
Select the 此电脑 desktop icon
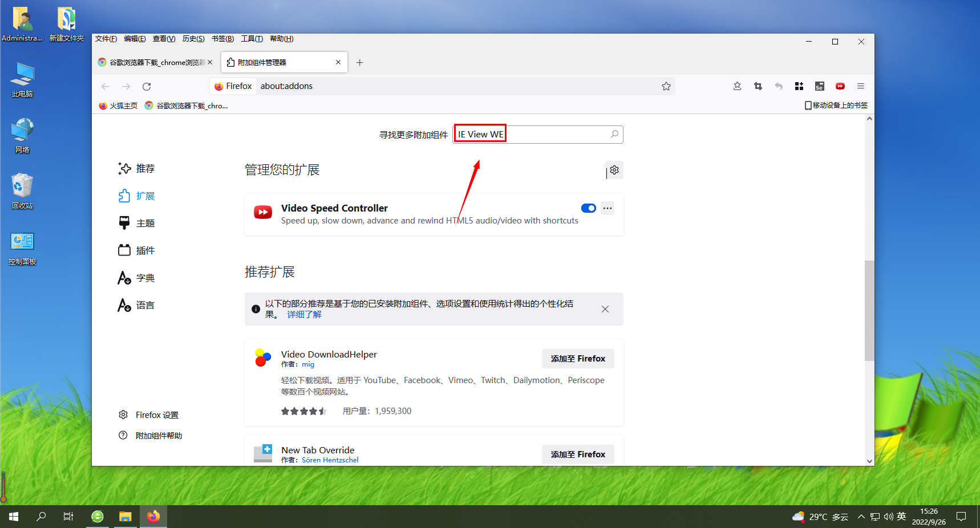coord(22,80)
